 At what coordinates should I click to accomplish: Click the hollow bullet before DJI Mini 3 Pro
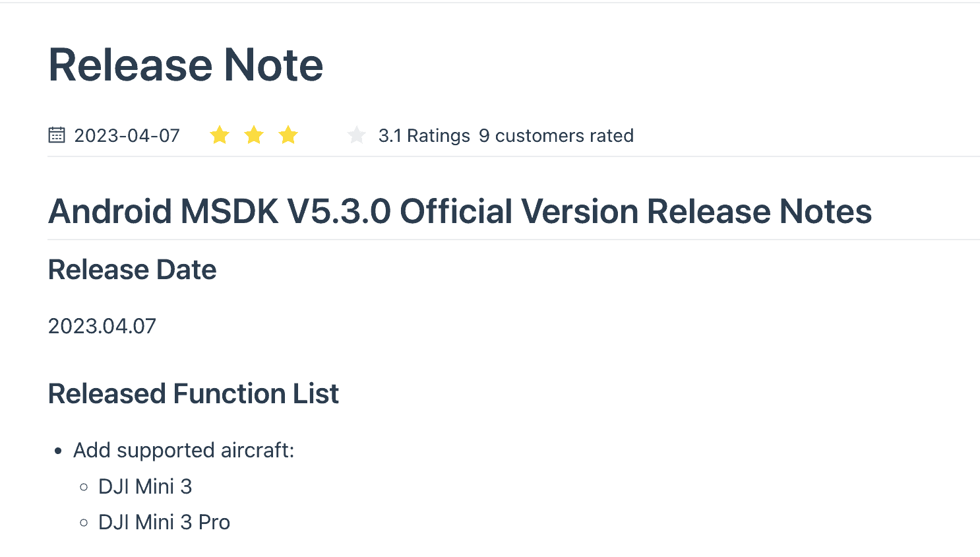(x=84, y=523)
